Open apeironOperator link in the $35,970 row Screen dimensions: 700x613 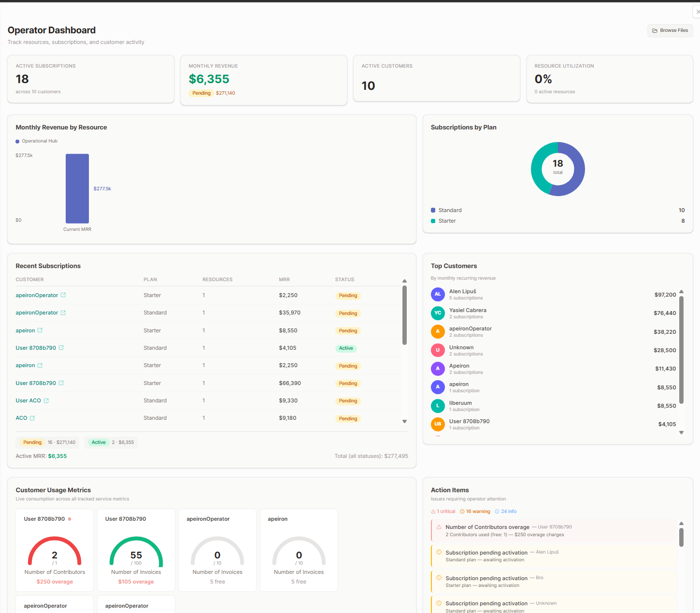(x=37, y=313)
